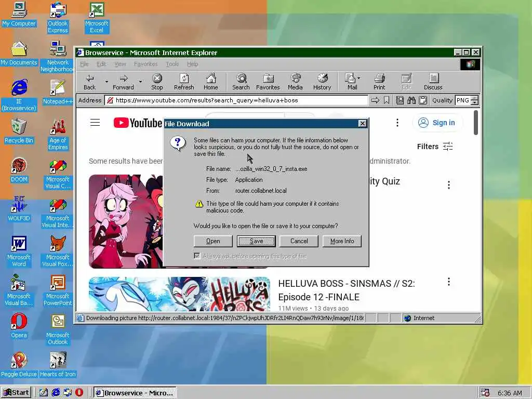The height and width of the screenshot is (399, 532).
Task: Select Age of Empires desktop icon
Action: (x=58, y=135)
